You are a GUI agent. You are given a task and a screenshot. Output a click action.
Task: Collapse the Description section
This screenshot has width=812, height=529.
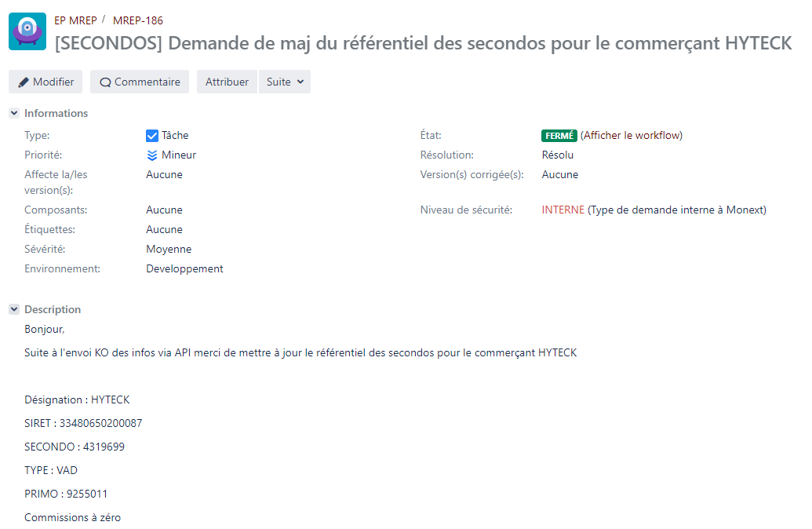(14, 309)
